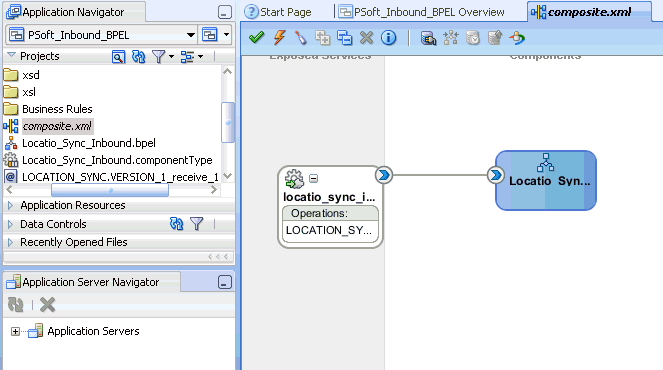Click the blue paste icon in the composite toolbar
Image resolution: width=663 pixels, height=370 pixels.
coord(345,38)
